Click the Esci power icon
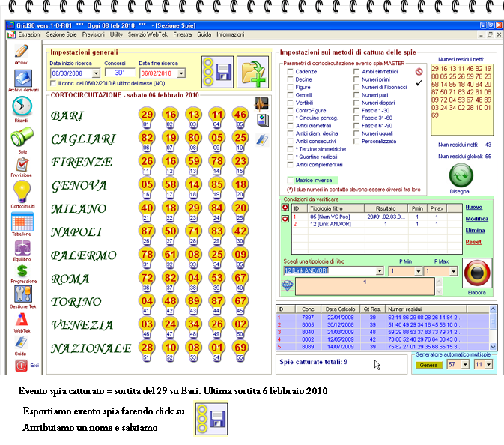The image size is (504, 445). (21, 366)
